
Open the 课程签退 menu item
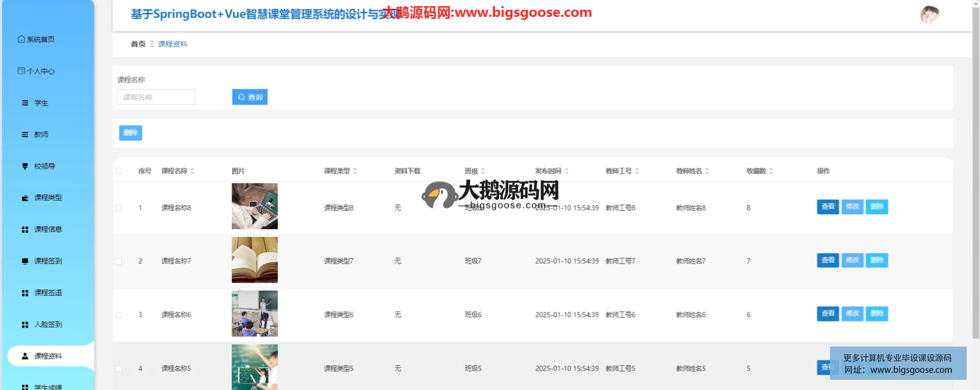48,293
